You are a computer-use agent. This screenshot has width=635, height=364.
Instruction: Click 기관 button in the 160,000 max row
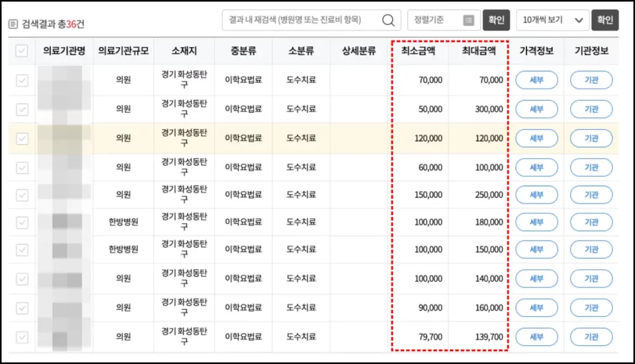(591, 308)
